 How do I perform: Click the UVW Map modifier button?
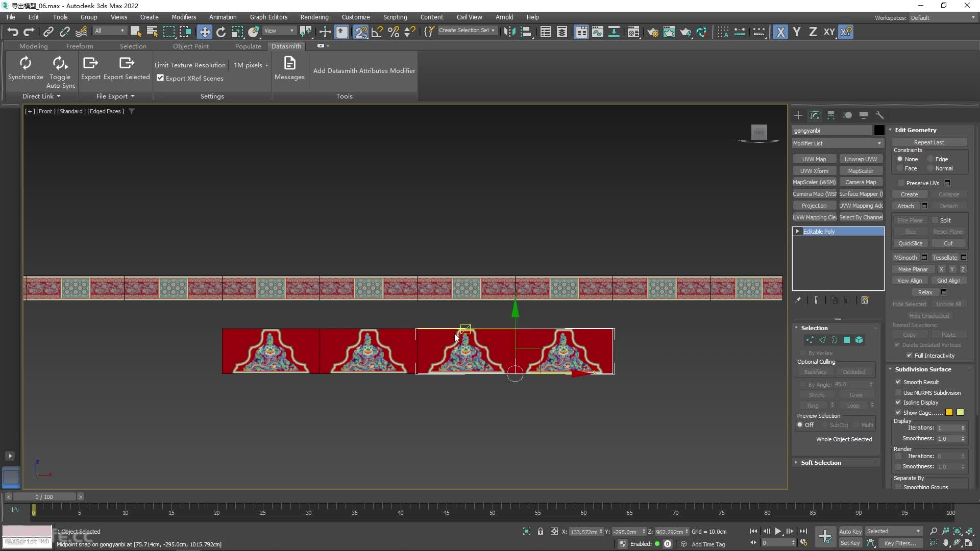pyautogui.click(x=814, y=159)
